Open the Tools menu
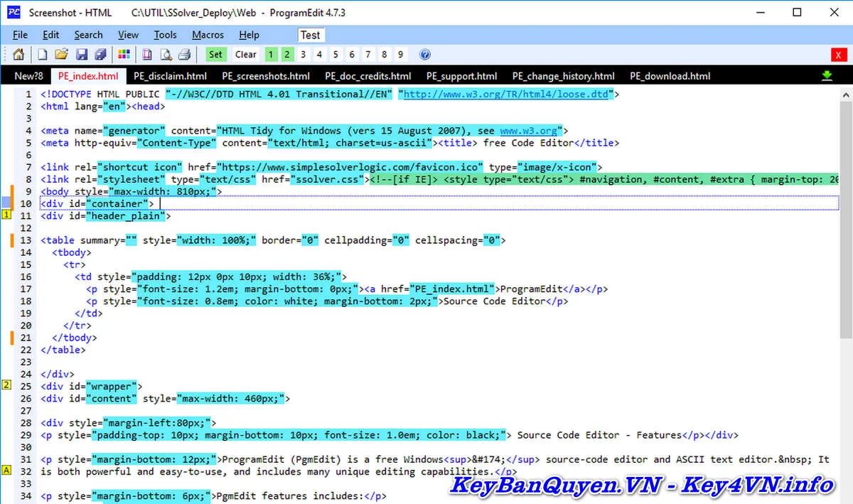Viewport: 853px width, 504px height. click(165, 35)
